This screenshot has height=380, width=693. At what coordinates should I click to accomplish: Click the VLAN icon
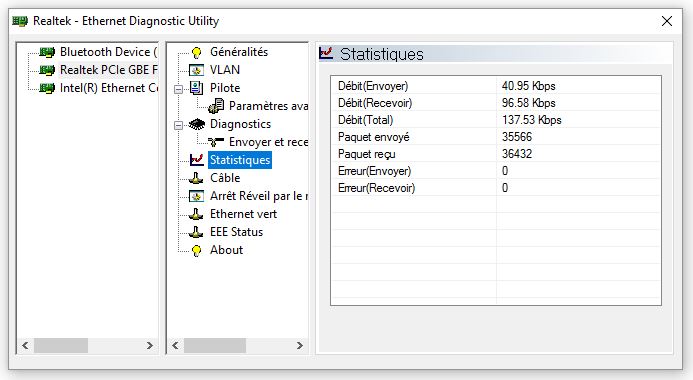pyautogui.click(x=196, y=70)
